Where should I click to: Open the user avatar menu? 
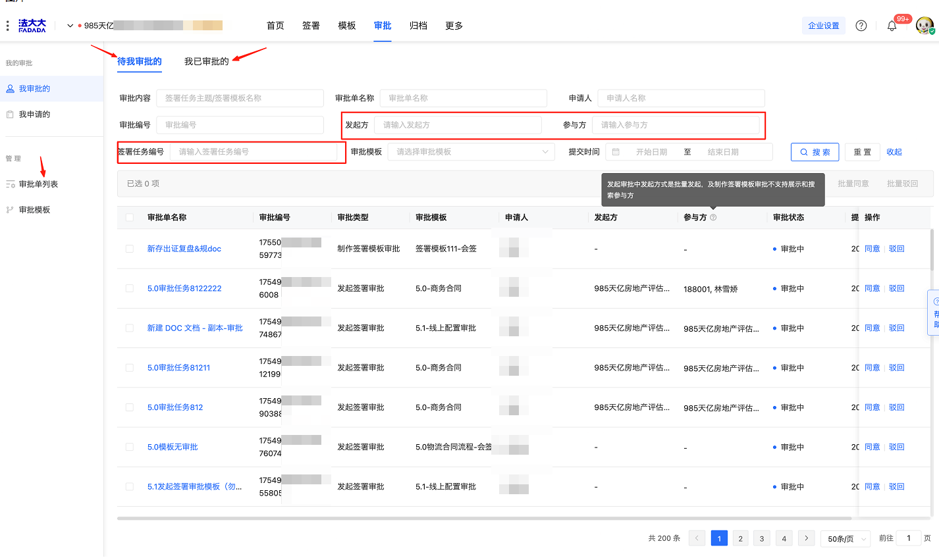pyautogui.click(x=925, y=26)
